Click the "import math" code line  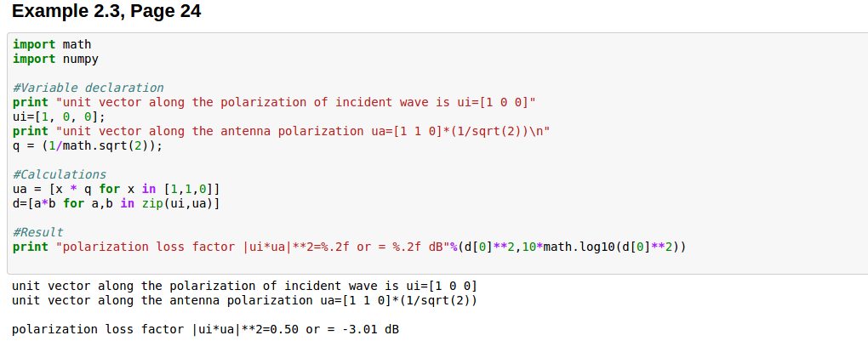52,44
